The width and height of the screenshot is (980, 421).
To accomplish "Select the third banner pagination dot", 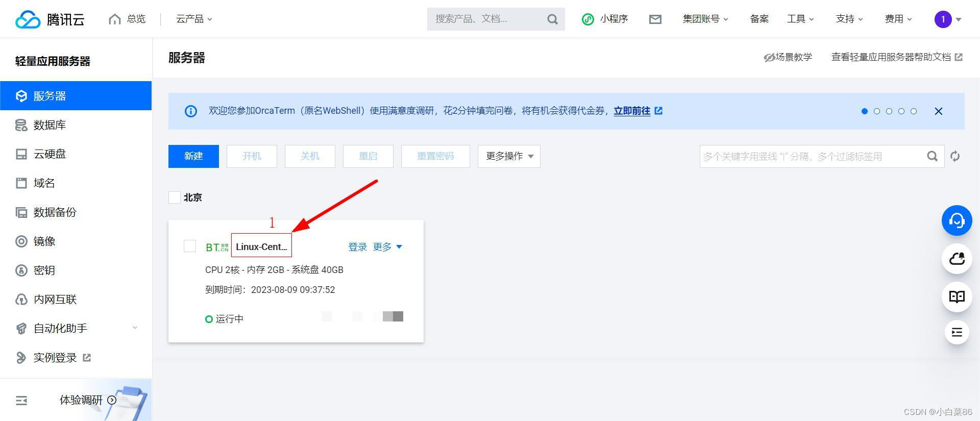I will (x=889, y=111).
